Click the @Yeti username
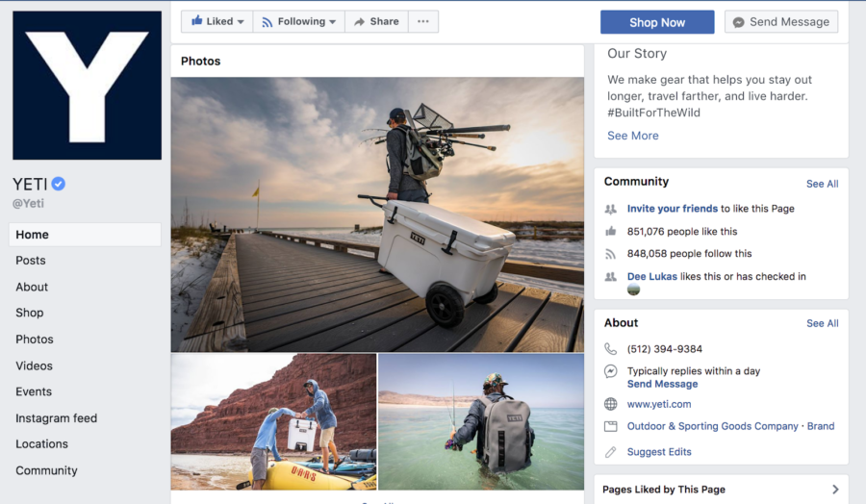 pyautogui.click(x=28, y=204)
